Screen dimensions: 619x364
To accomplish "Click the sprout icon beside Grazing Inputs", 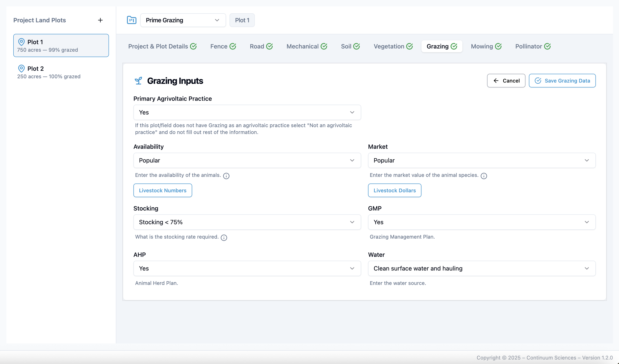I will click(x=138, y=81).
